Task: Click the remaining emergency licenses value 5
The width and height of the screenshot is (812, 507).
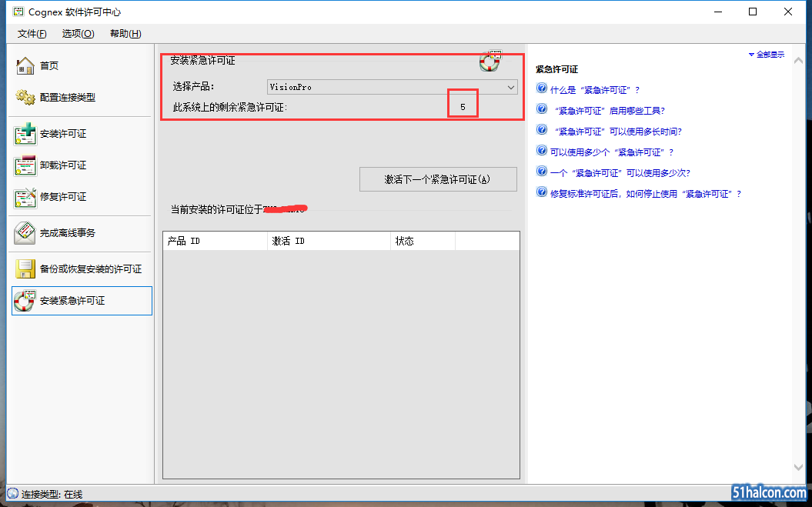Action: (x=463, y=107)
